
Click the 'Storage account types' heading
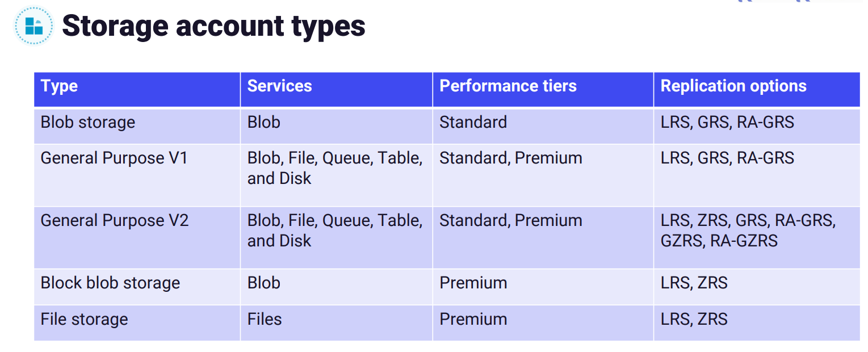pos(213,26)
